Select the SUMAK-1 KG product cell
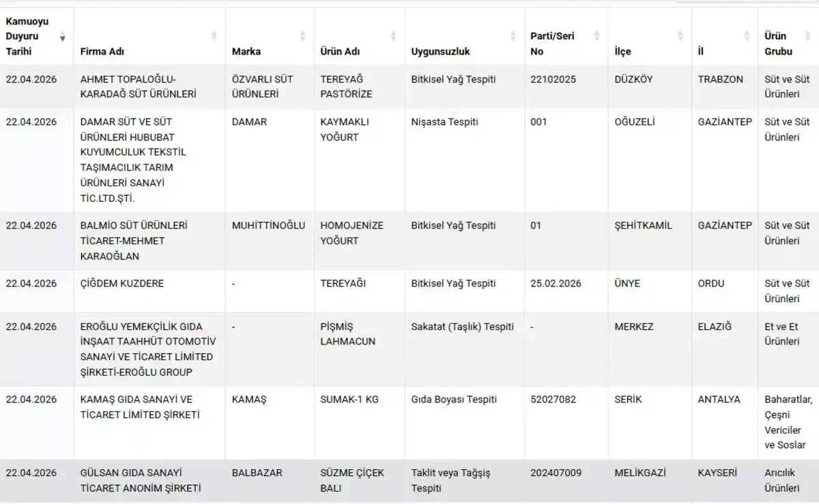 click(349, 400)
